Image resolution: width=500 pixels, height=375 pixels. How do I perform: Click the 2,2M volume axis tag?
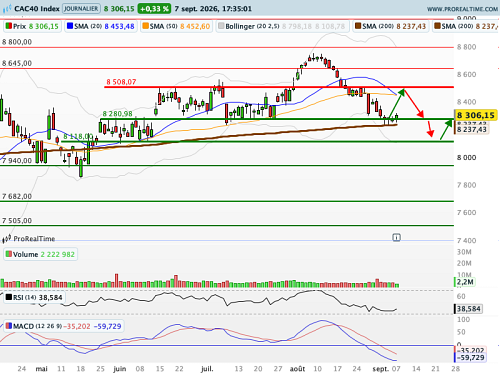tap(464, 282)
